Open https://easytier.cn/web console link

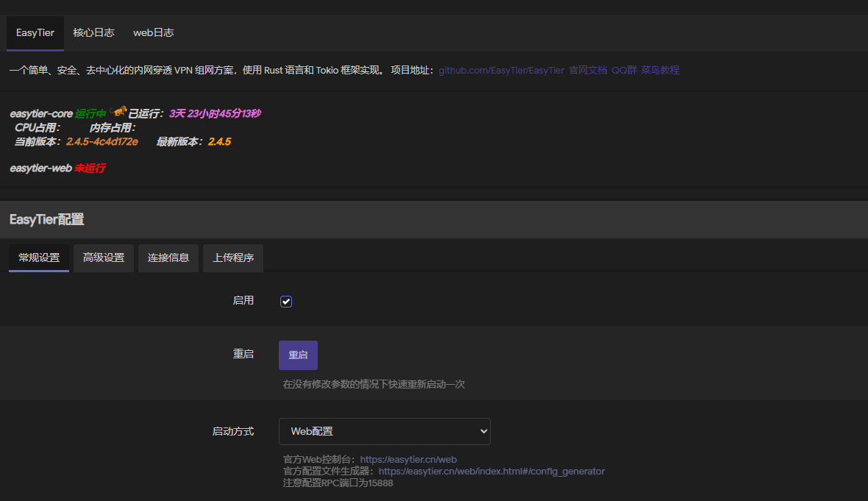tap(408, 460)
